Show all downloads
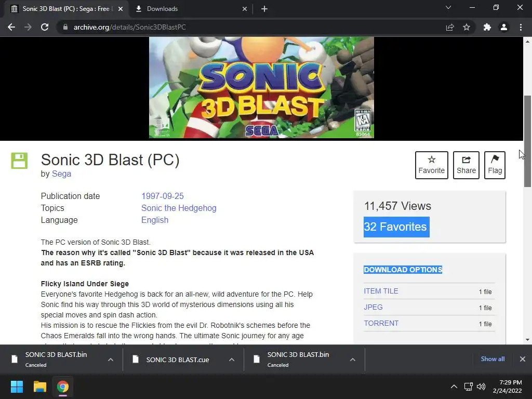 pyautogui.click(x=493, y=359)
